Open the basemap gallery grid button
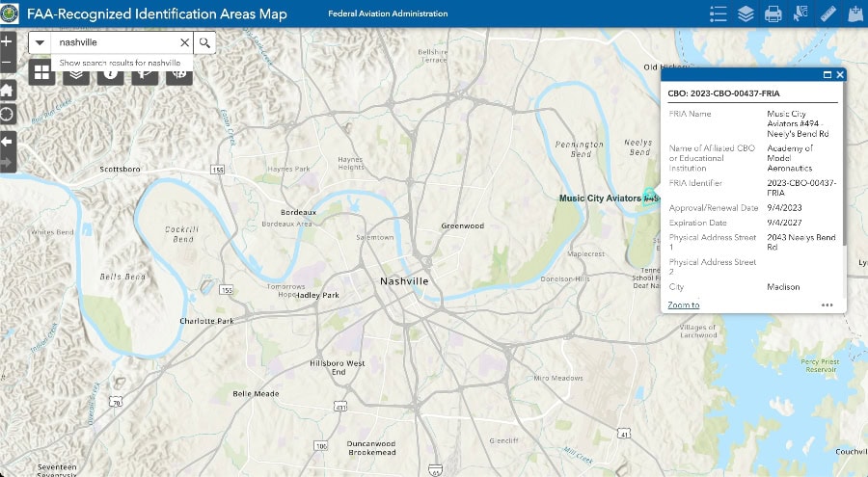Image resolution: width=868 pixels, height=477 pixels. coord(41,71)
